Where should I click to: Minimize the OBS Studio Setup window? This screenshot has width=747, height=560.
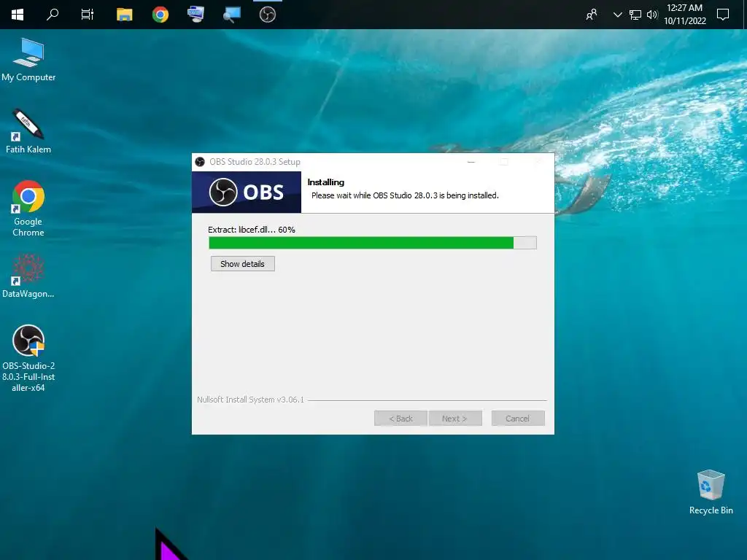471,162
